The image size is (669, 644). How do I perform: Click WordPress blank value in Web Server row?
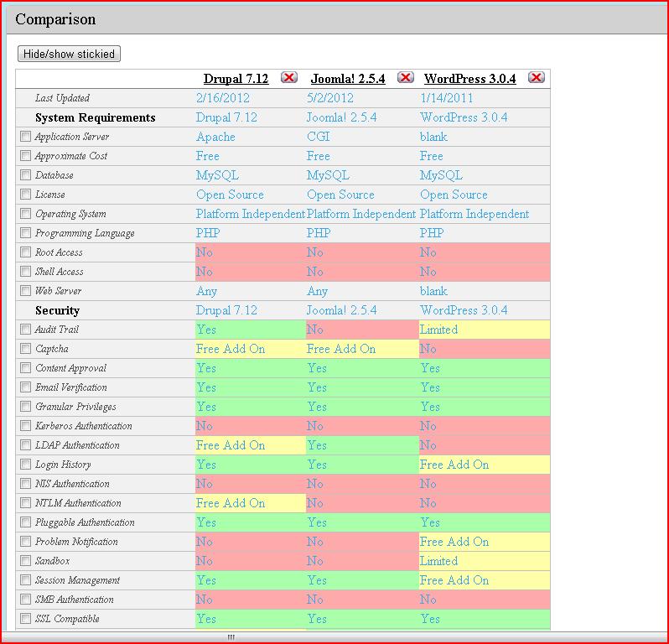click(x=433, y=291)
